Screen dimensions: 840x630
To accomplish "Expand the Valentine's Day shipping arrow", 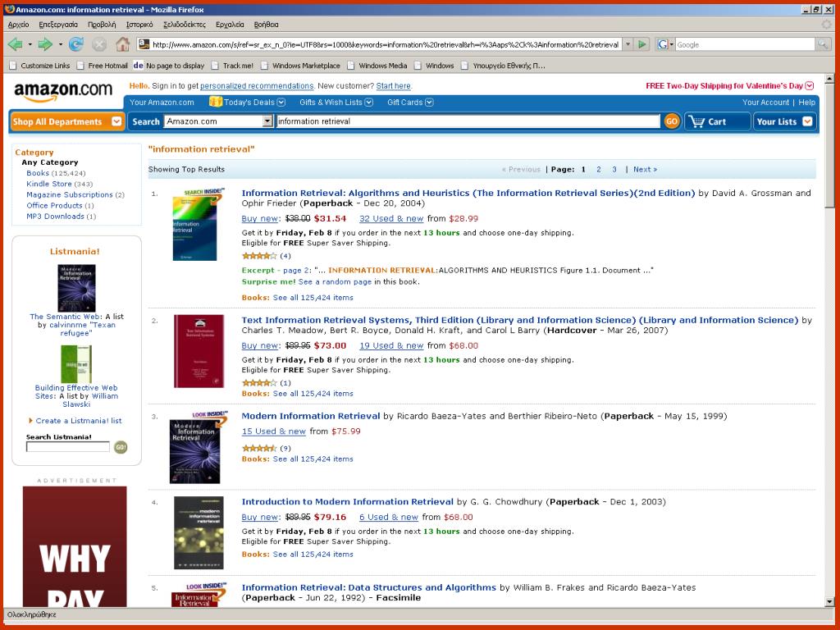I will pyautogui.click(x=810, y=85).
